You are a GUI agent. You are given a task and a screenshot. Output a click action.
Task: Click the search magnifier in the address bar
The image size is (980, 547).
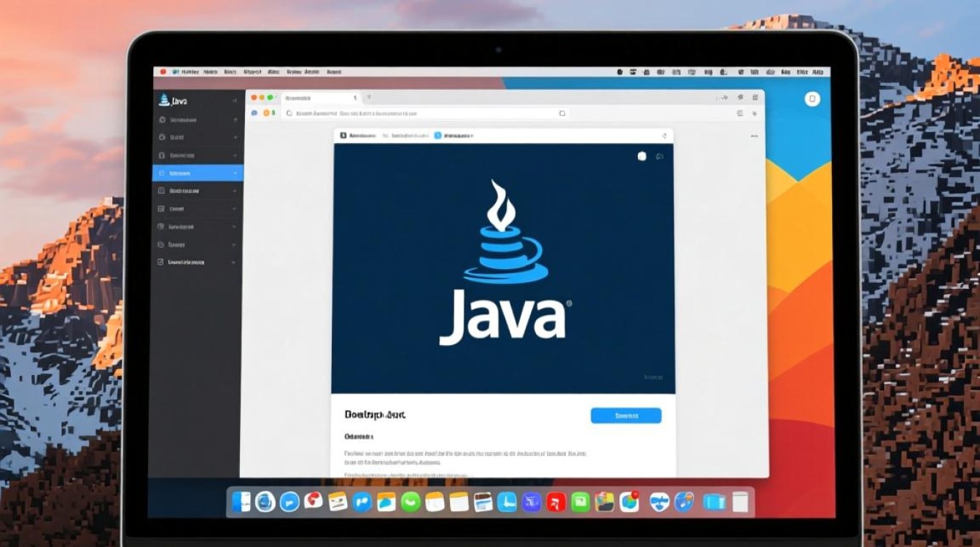562,114
